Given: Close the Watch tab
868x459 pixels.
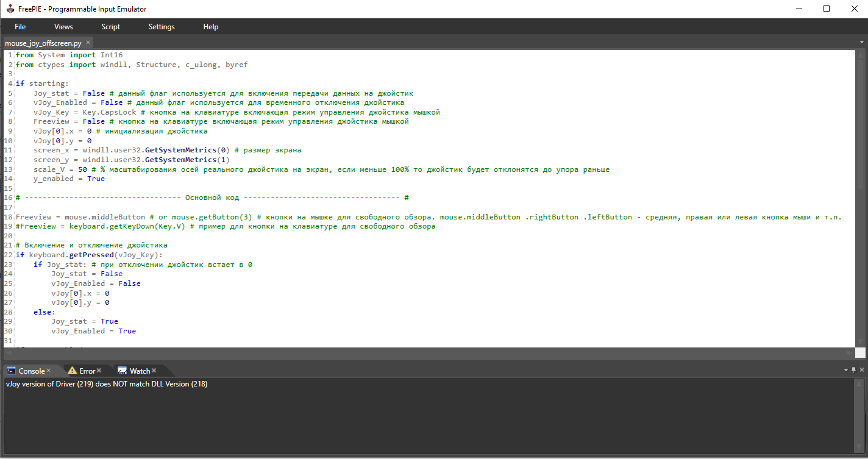Looking at the screenshot, I should point(154,371).
